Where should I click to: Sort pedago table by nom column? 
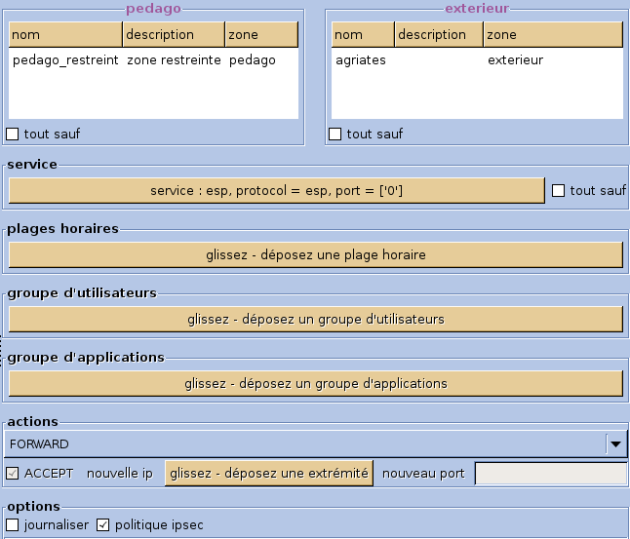coord(65,35)
